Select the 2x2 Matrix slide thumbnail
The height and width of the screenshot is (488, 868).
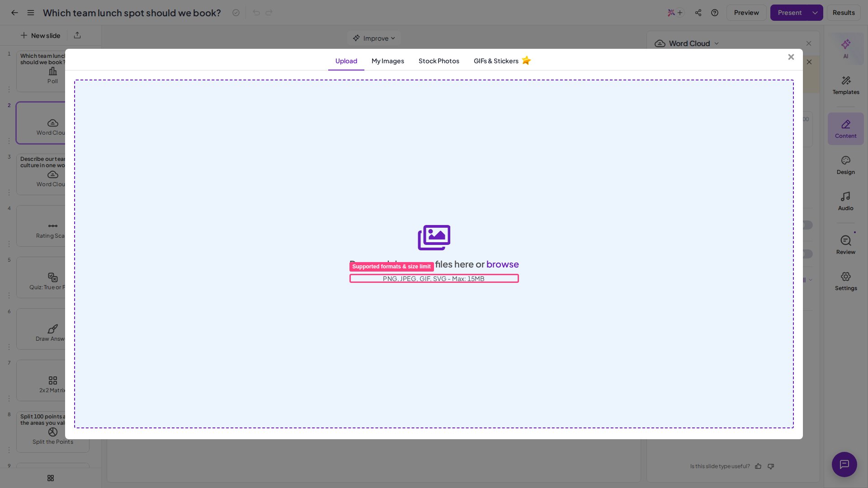[41, 380]
